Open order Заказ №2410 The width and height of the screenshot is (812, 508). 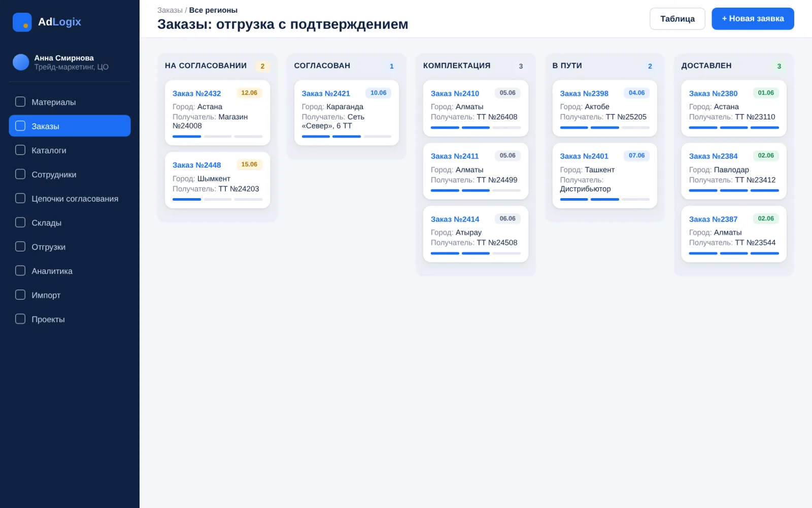455,93
